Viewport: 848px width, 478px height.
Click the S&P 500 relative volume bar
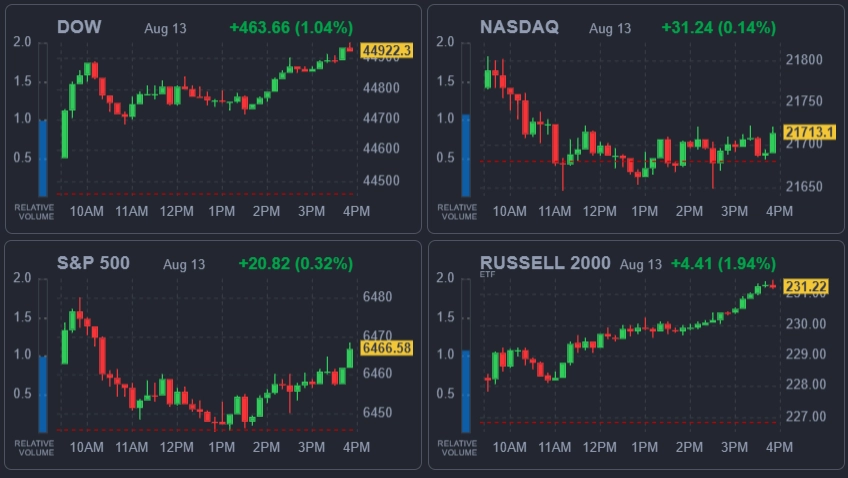(x=43, y=394)
